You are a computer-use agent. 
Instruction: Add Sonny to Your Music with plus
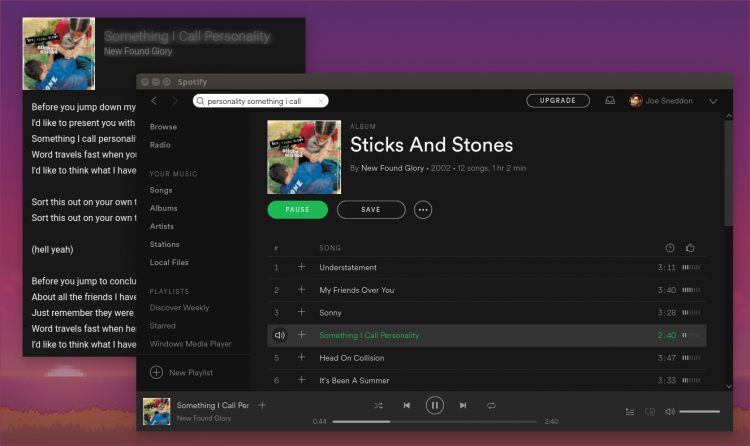pos(301,312)
